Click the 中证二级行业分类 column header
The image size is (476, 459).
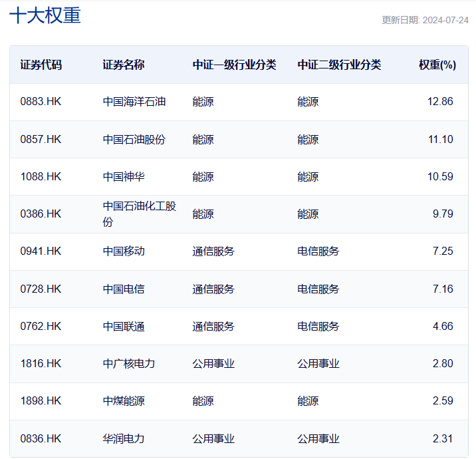[339, 65]
